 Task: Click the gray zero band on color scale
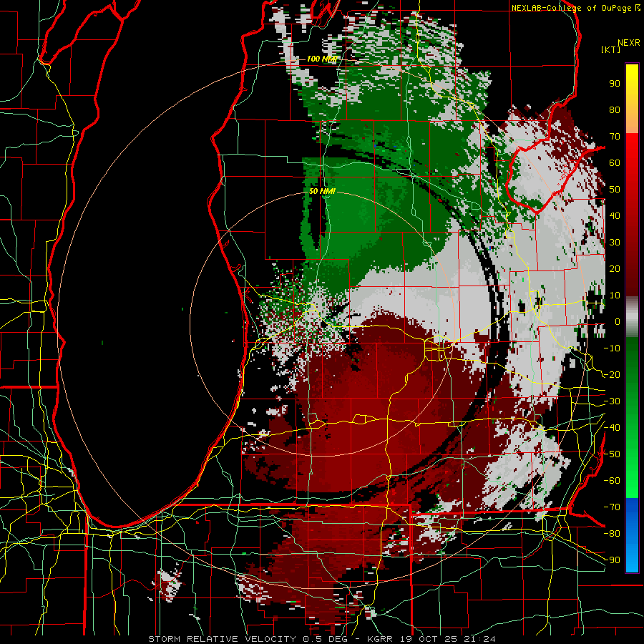(x=632, y=317)
